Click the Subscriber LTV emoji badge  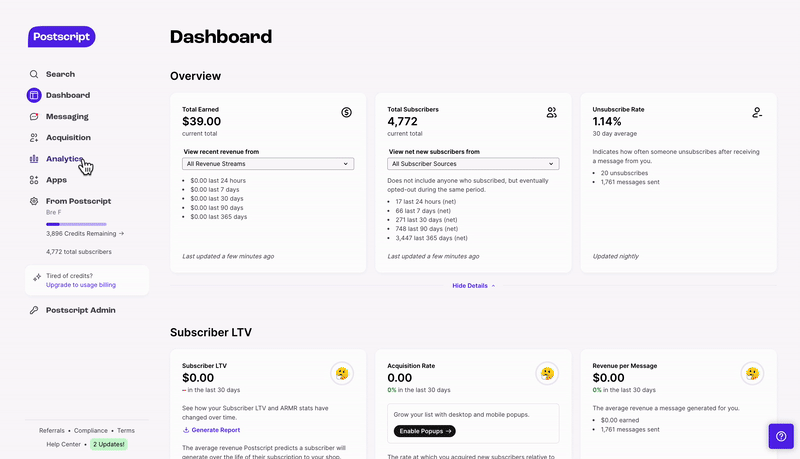342,374
